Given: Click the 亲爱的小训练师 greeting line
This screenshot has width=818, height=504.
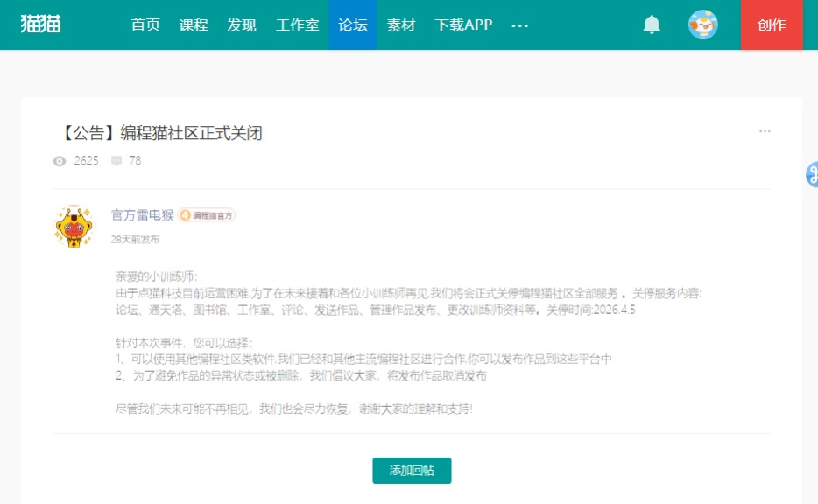Looking at the screenshot, I should click(x=157, y=276).
